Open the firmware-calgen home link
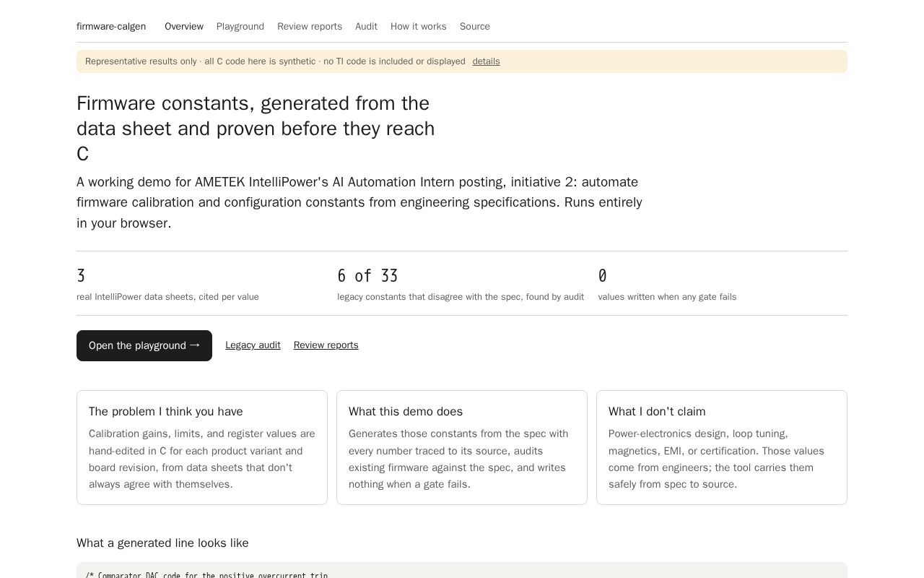 [111, 27]
